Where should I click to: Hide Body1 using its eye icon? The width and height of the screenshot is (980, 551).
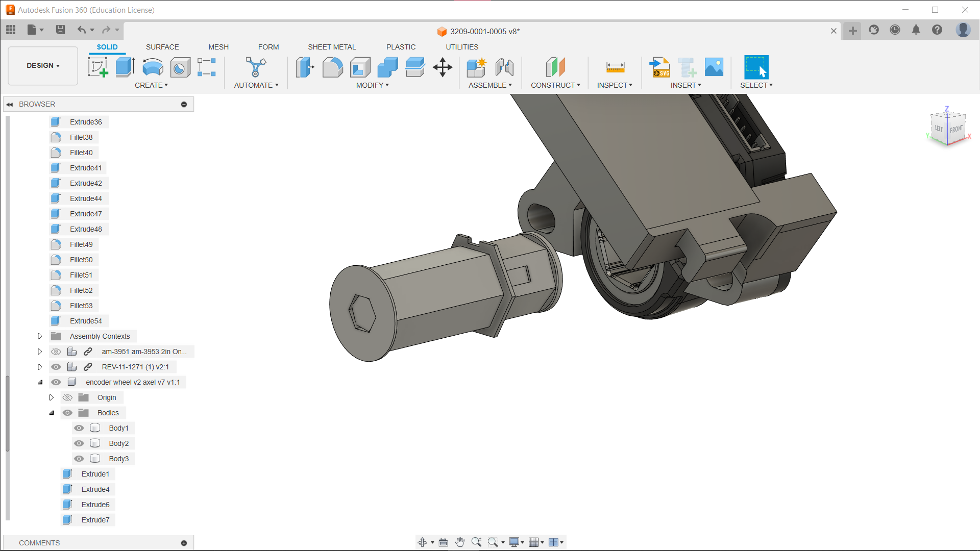click(79, 428)
